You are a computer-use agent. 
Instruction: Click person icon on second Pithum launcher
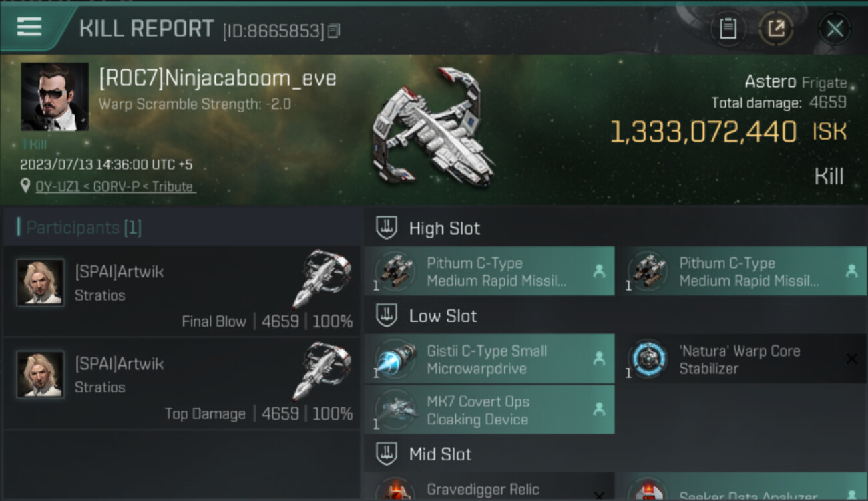851,271
